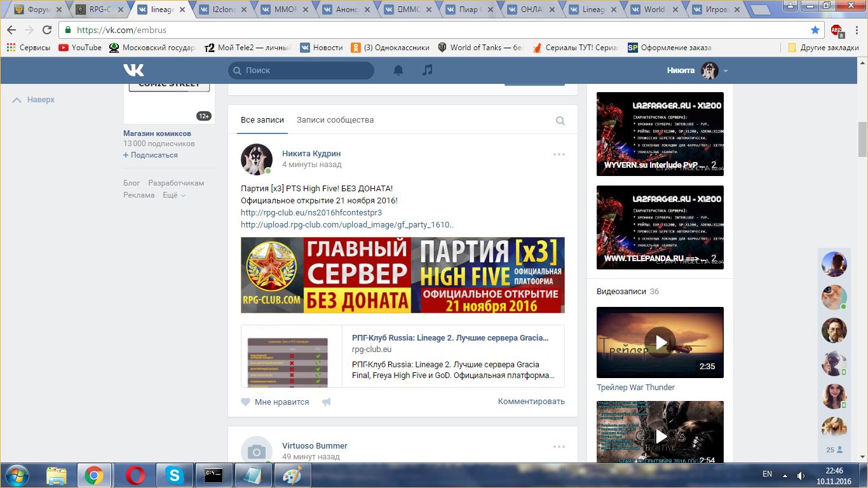Reload the page with the refresh button
Screen dimensions: 868x488
point(47,30)
